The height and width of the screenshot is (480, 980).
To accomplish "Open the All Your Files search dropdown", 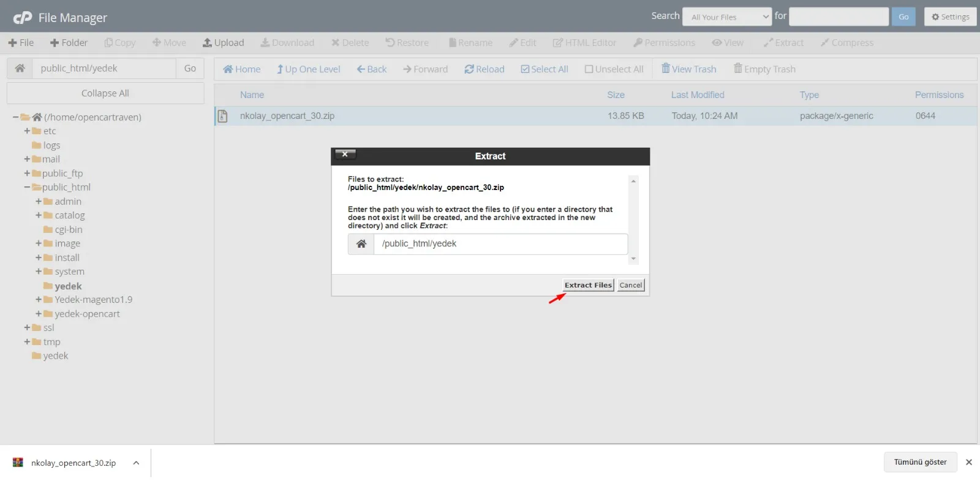I will [727, 17].
